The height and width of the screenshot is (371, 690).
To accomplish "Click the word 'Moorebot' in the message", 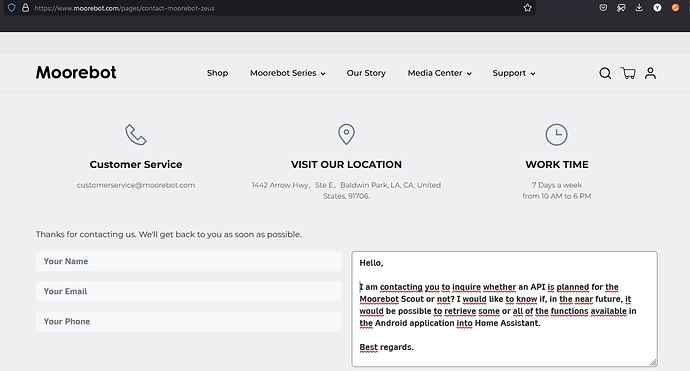I will pyautogui.click(x=379, y=299).
